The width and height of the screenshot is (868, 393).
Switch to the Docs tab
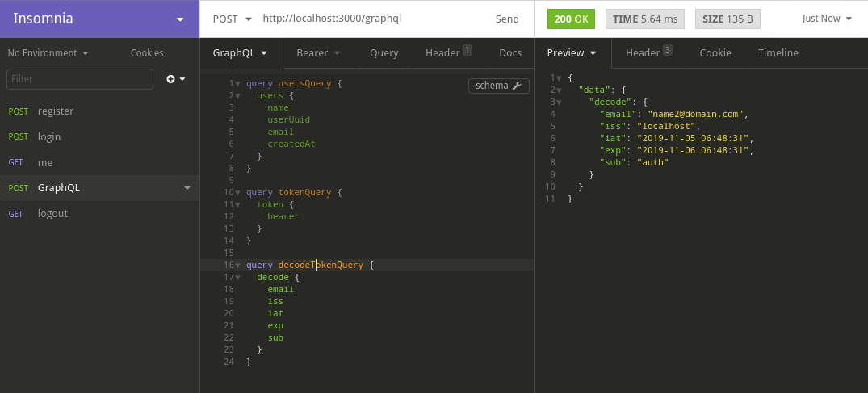[510, 53]
